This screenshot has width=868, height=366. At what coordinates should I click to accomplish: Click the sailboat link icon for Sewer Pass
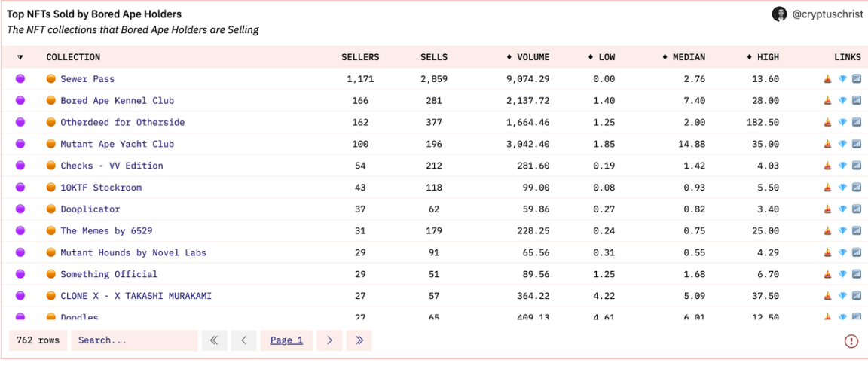click(x=829, y=79)
